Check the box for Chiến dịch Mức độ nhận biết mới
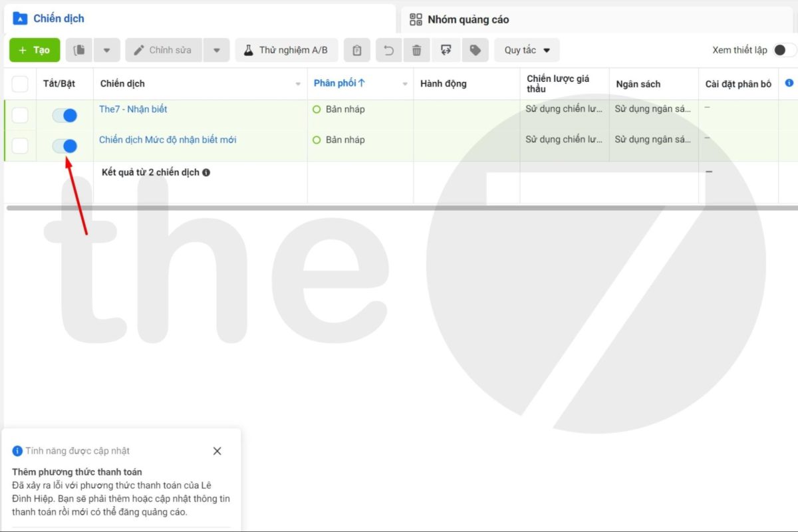The height and width of the screenshot is (532, 798). tap(20, 146)
